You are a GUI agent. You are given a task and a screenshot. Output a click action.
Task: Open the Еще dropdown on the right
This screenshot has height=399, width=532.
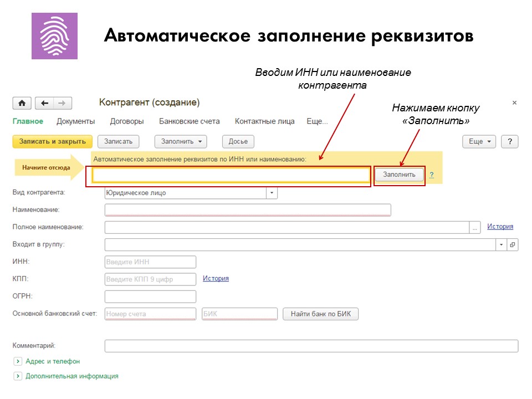[479, 141]
